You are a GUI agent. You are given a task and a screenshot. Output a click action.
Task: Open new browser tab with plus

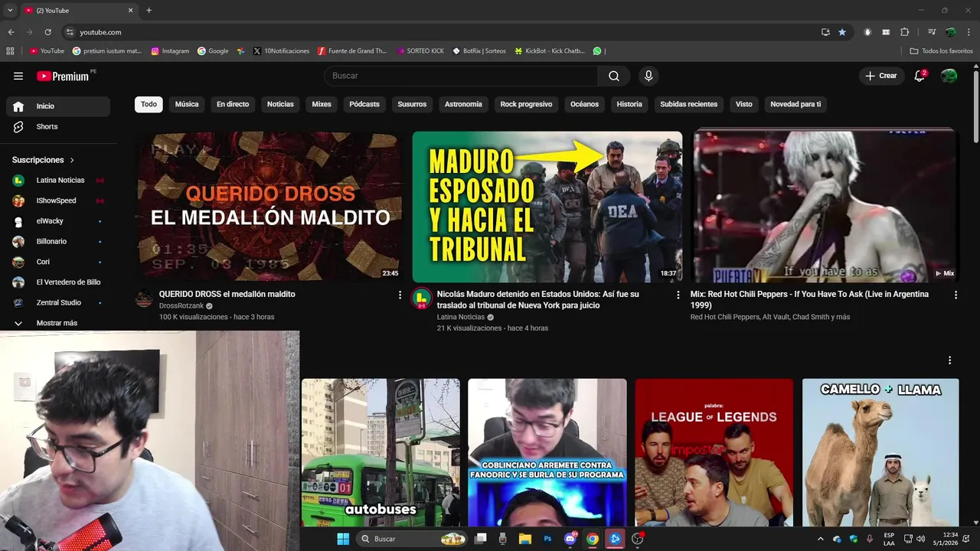(149, 10)
